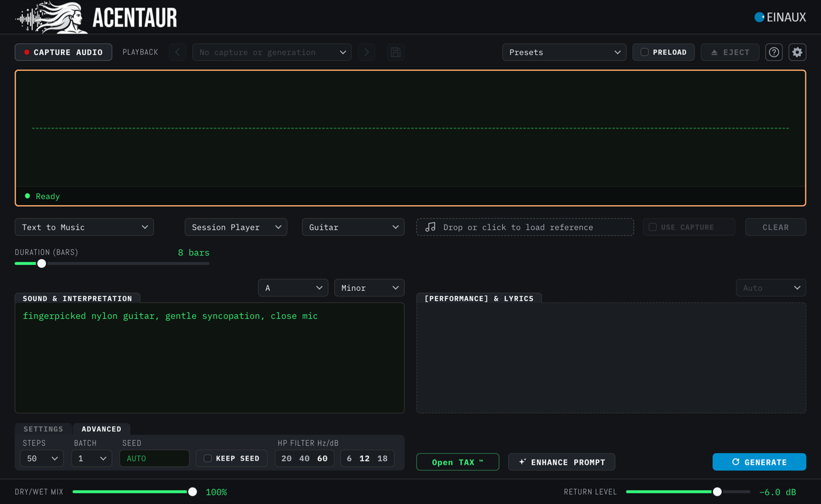
Task: Click the Enhance Prompt button
Action: point(561,462)
